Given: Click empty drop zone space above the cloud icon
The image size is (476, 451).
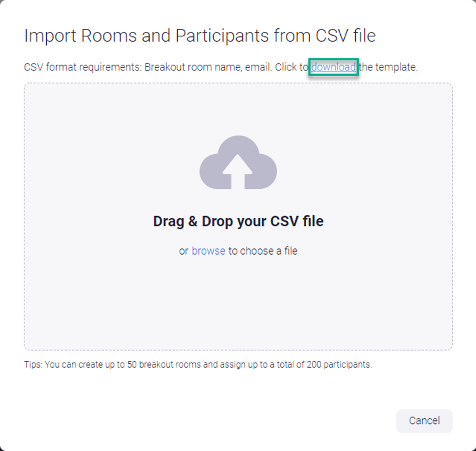Looking at the screenshot, I should coord(238,110).
